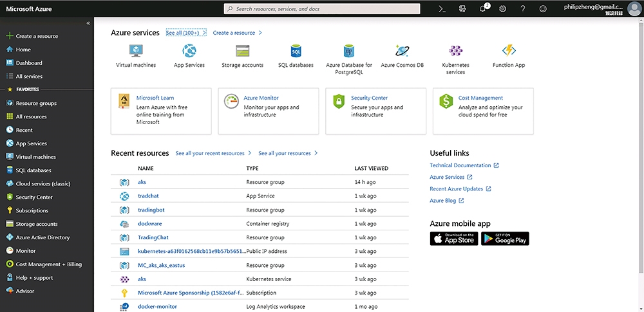This screenshot has width=644, height=312.
Task: Open the account avatar menu
Action: [x=634, y=8]
